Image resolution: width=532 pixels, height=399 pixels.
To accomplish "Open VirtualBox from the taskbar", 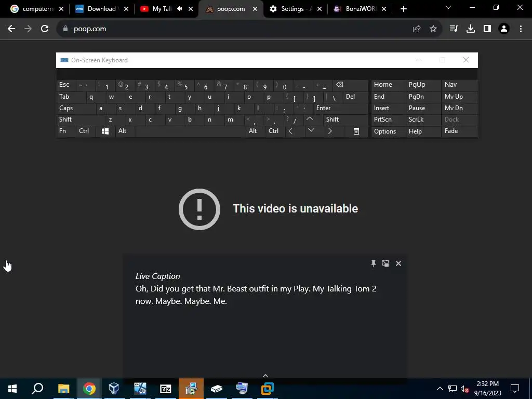I will point(114,389).
